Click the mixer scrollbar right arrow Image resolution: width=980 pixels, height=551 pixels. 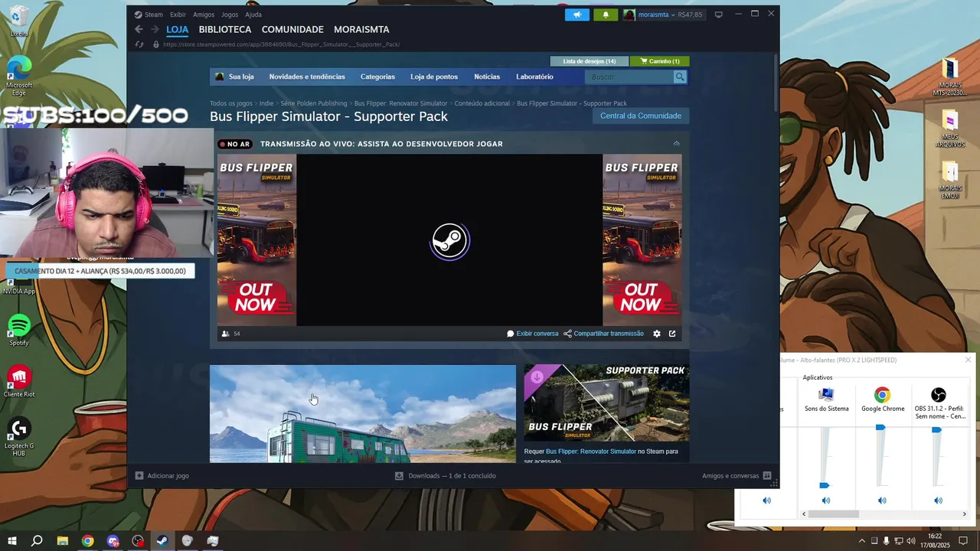pyautogui.click(x=964, y=514)
